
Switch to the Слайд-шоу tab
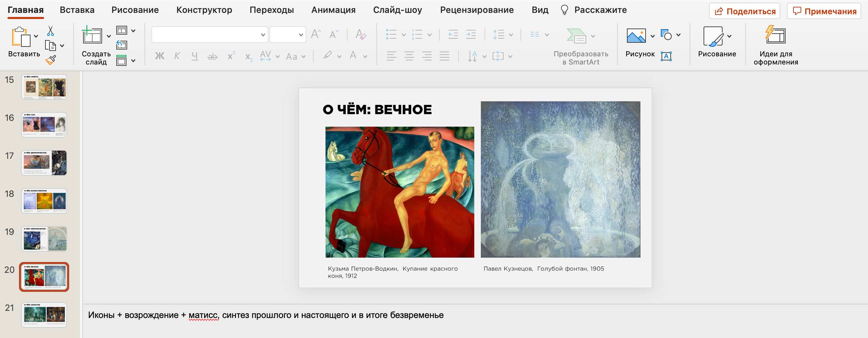click(397, 10)
